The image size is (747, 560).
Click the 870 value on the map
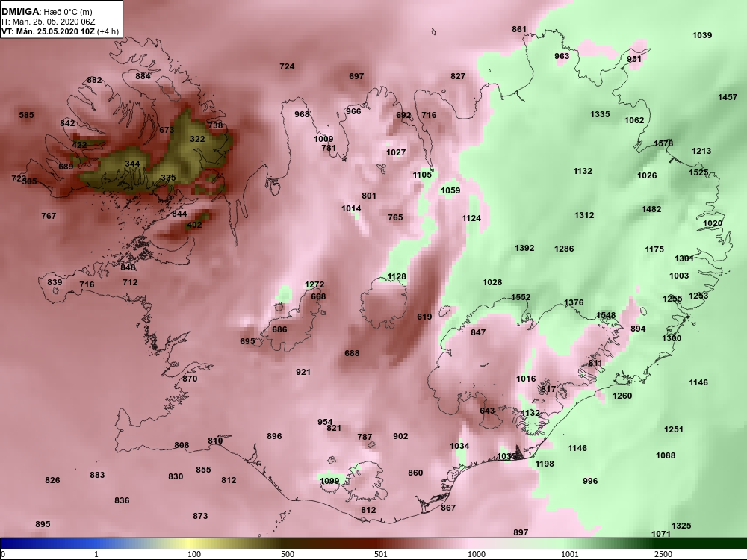(190, 379)
